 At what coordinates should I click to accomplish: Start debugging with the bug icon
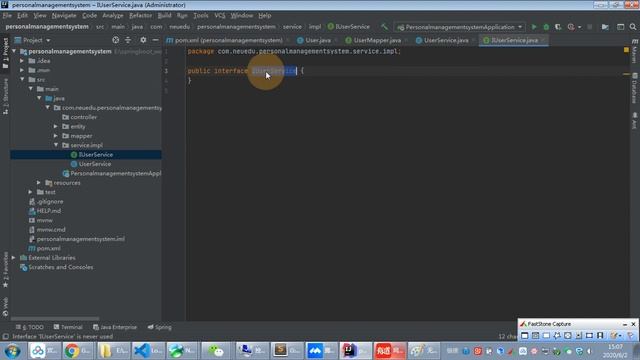click(x=546, y=27)
